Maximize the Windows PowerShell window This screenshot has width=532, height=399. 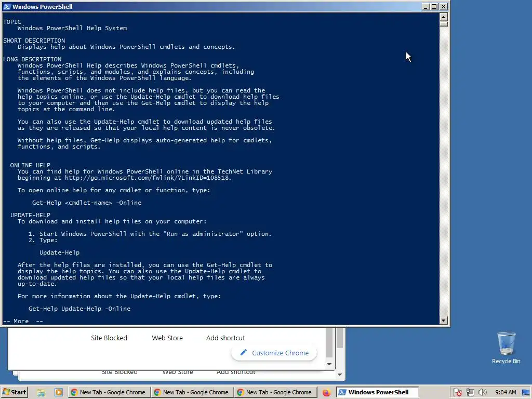point(434,6)
